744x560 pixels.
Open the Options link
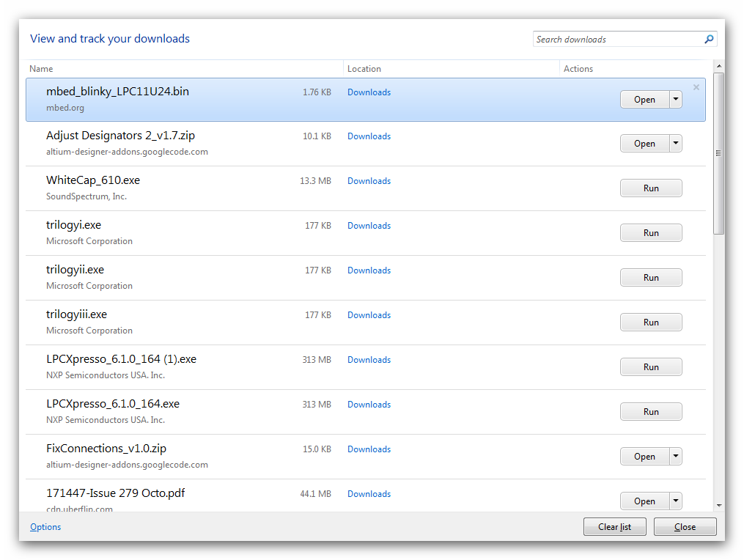click(x=45, y=527)
